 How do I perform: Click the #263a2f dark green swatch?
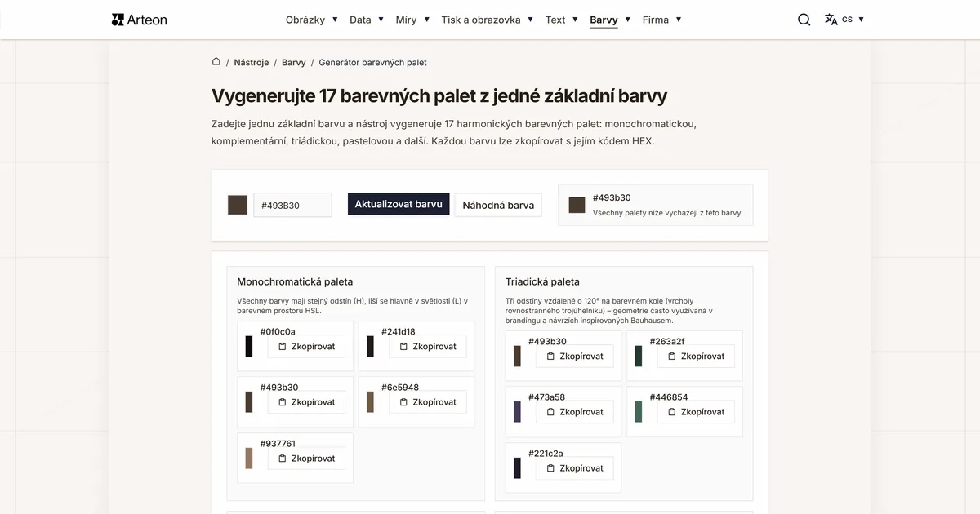[639, 356]
